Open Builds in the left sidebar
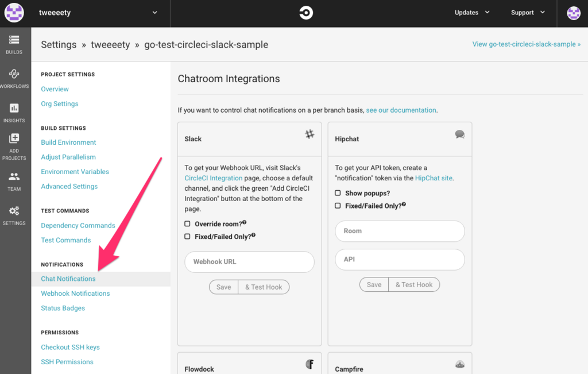588x374 pixels. (14, 44)
